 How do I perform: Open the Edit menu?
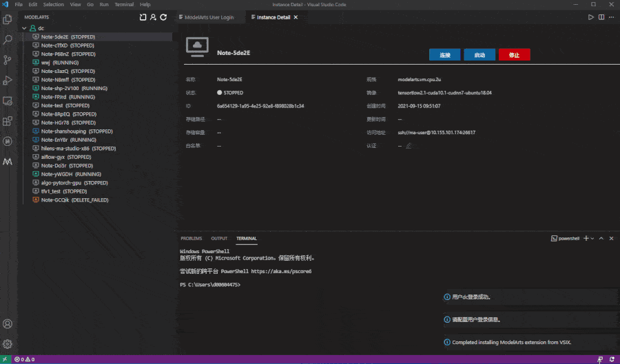coord(33,4)
